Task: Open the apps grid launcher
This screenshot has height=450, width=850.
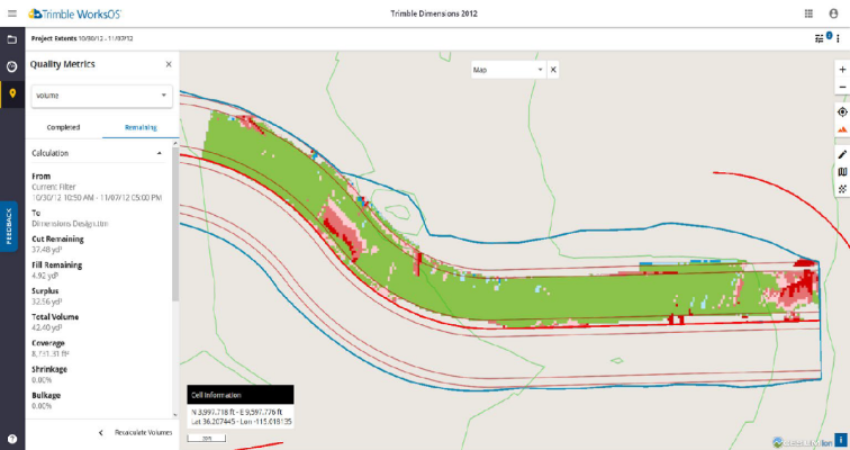Action: point(808,14)
